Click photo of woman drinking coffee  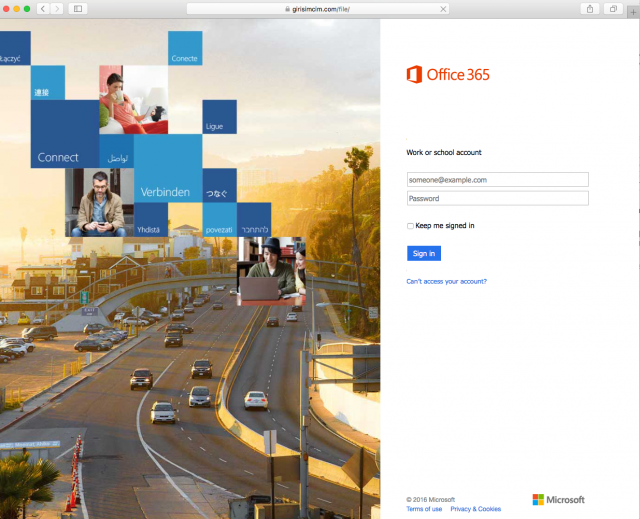click(133, 100)
